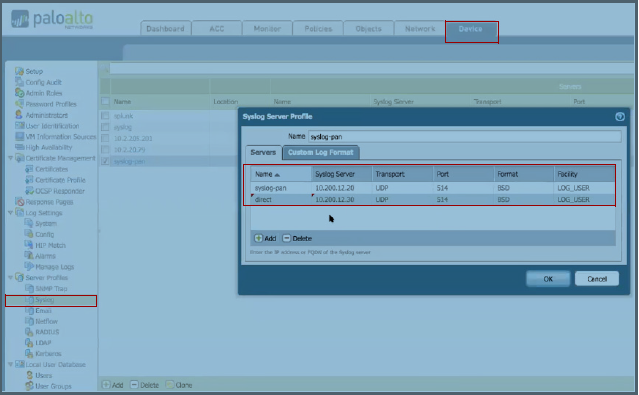Click the Email server profile icon
Screen dimensions: 639x395
pyautogui.click(x=29, y=311)
